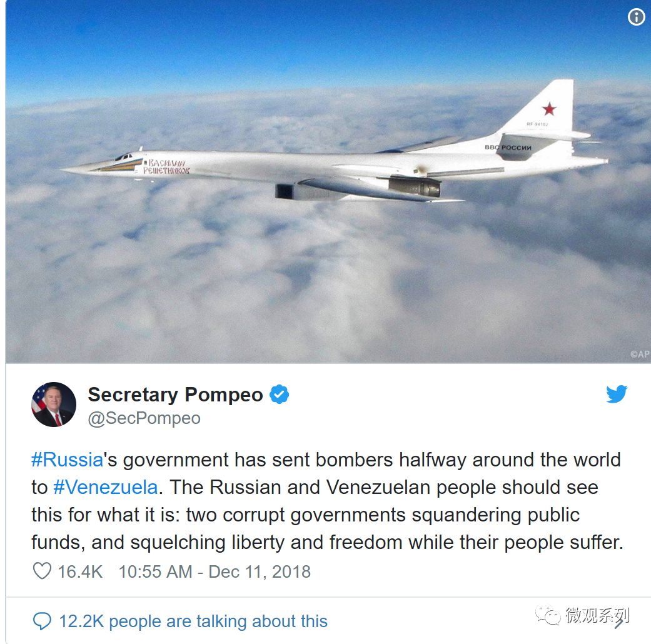Open the bomber aircraft photo
Viewport: 651px width, 644px height.
(x=328, y=181)
